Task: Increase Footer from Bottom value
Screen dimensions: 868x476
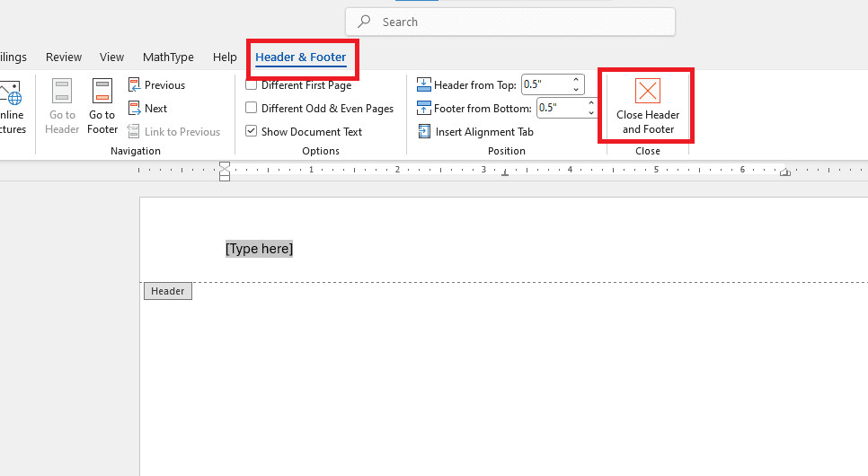Action: 592,103
